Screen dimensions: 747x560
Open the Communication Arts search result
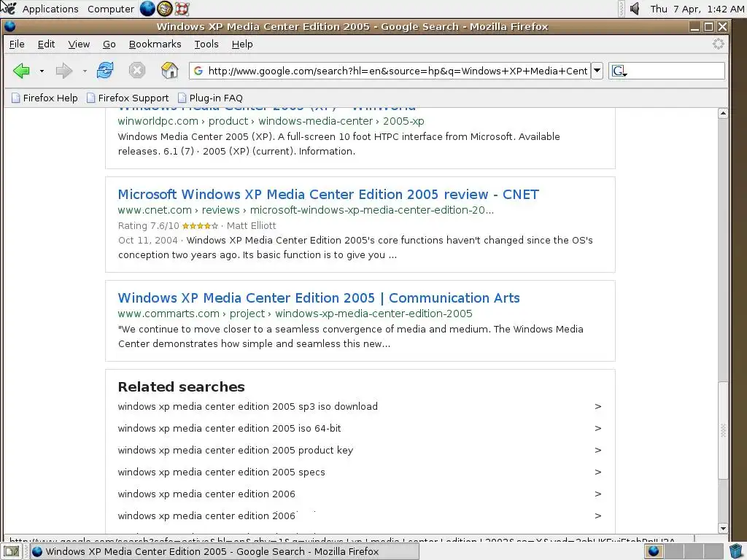(x=319, y=298)
